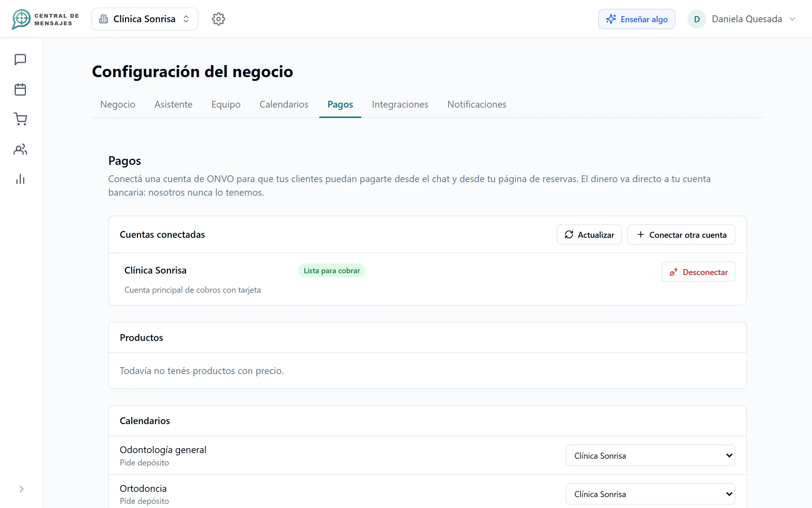Click the settings gear icon
The height and width of the screenshot is (508, 812).
click(x=218, y=19)
